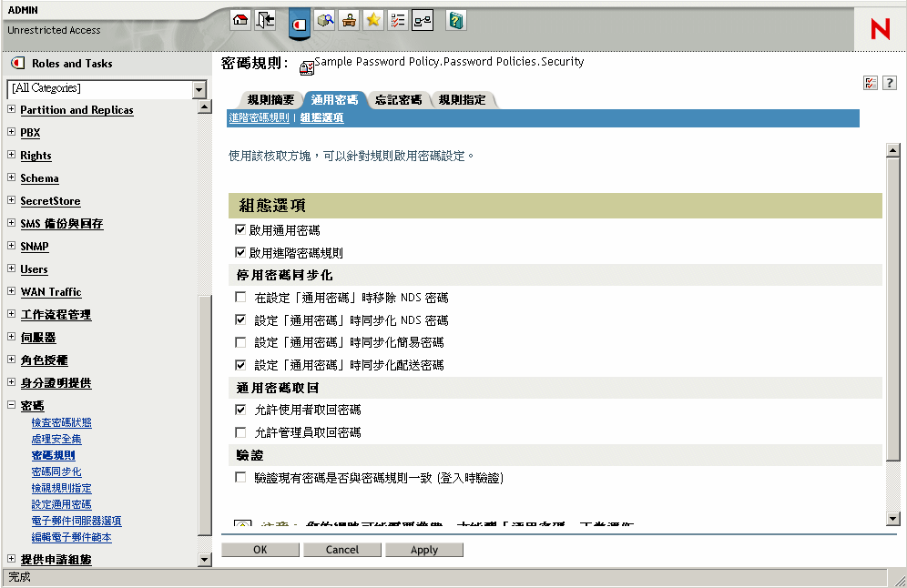Viewport: 907px width, 588px height.
Task: Click the OK button
Action: (x=260, y=550)
